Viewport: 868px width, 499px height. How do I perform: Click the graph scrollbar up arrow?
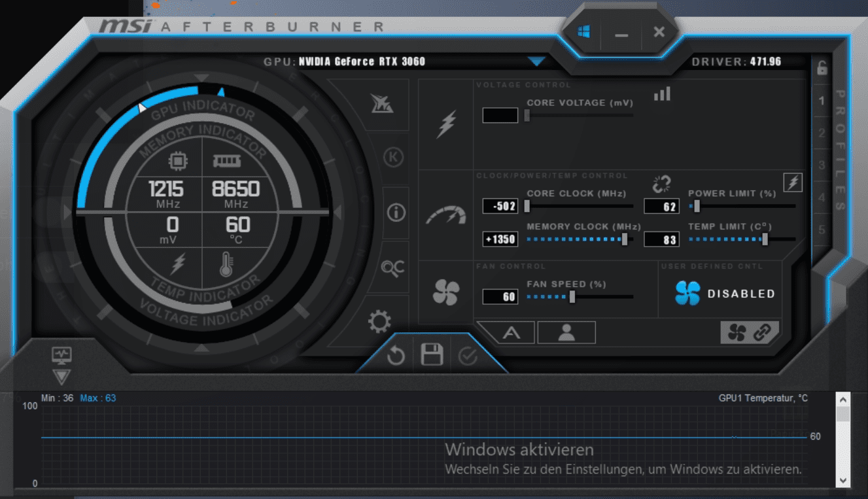tap(842, 399)
